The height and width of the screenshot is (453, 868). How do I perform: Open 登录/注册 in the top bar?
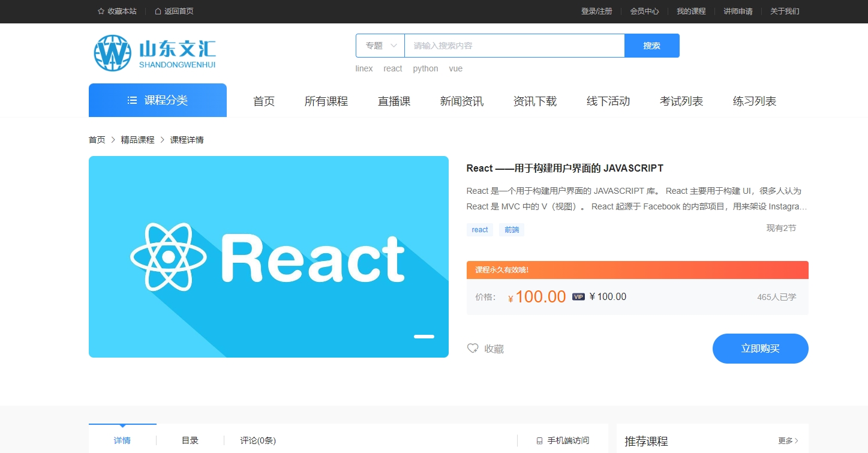click(597, 11)
